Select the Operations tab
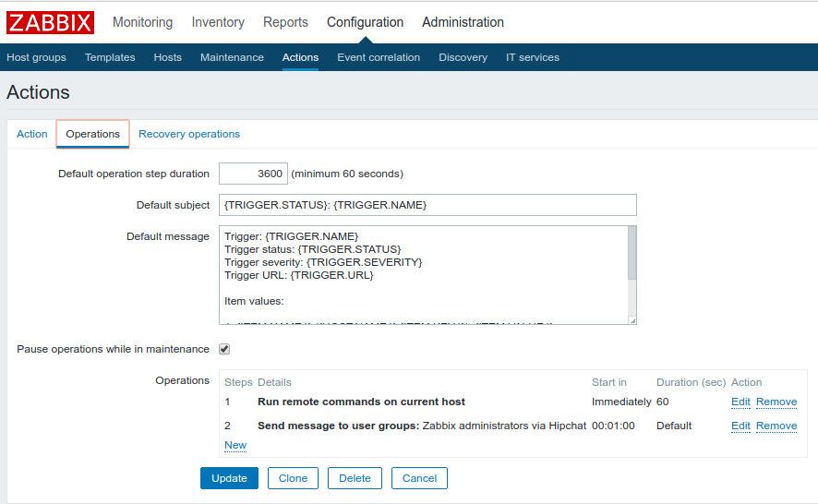This screenshot has height=504, width=818. 93,134
